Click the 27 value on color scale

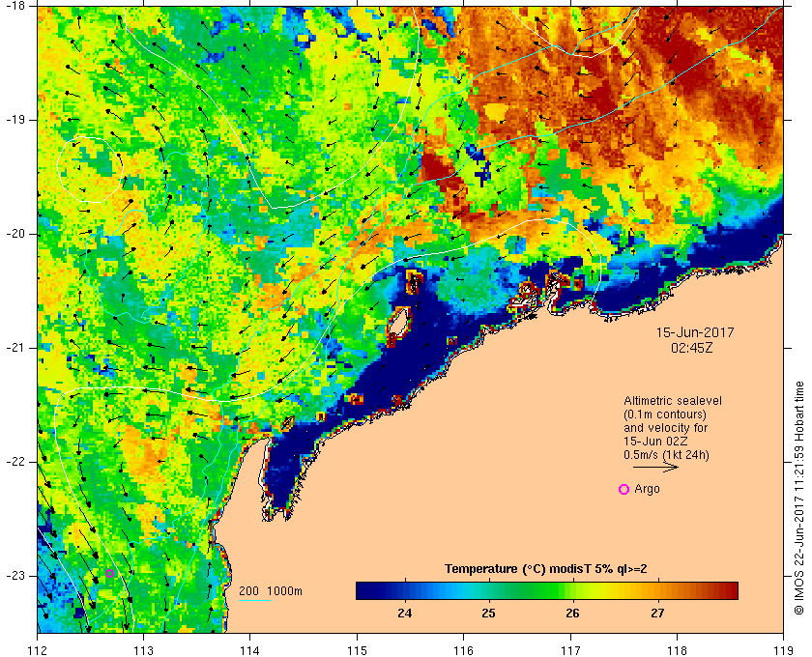coord(657,614)
